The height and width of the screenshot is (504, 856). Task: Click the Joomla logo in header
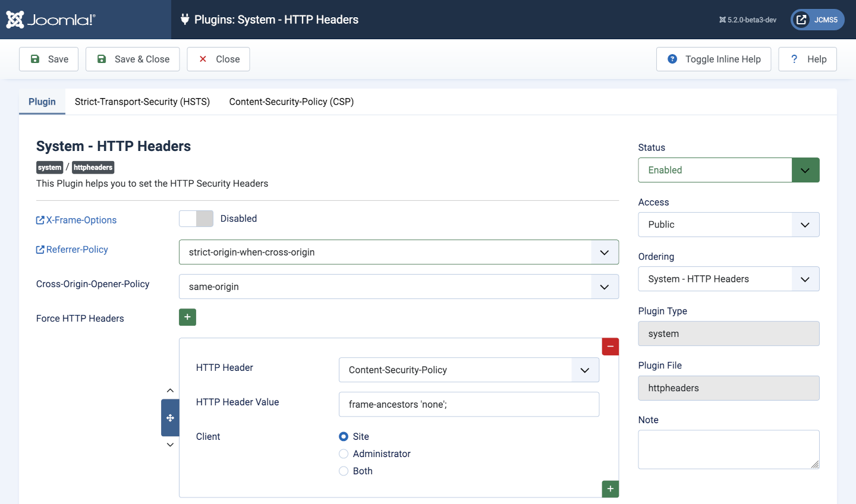click(x=51, y=20)
